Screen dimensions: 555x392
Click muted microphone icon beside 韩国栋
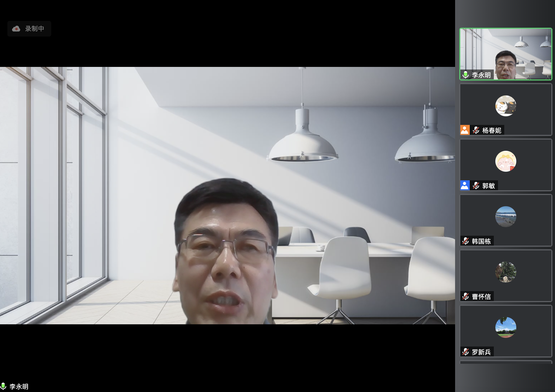(x=466, y=241)
